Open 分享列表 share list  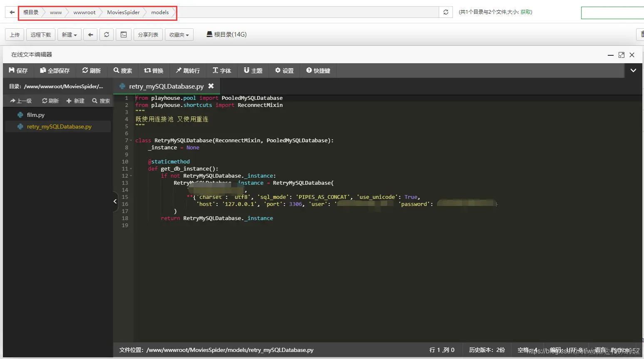point(148,35)
